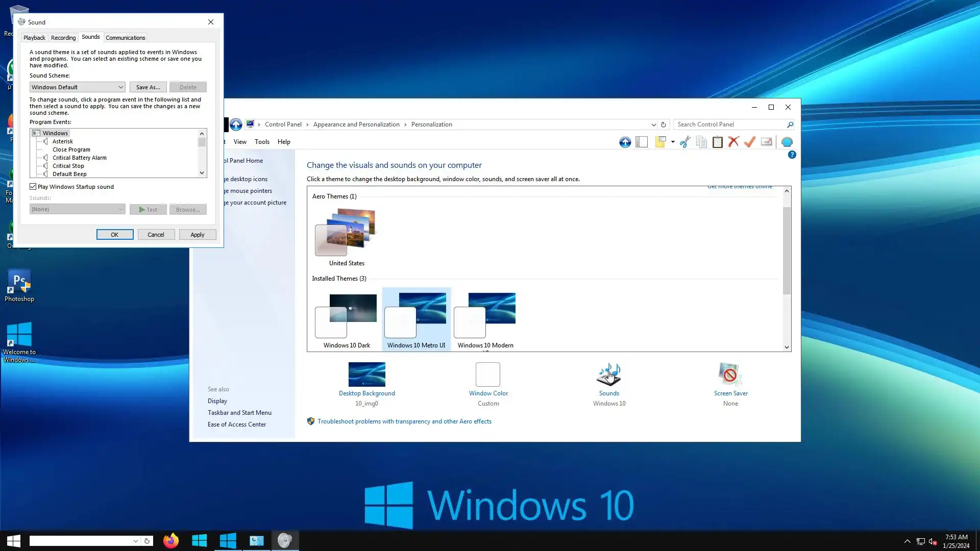Viewport: 980px width, 551px height.
Task: Open the Sounds icon in Personalization
Action: 609,375
